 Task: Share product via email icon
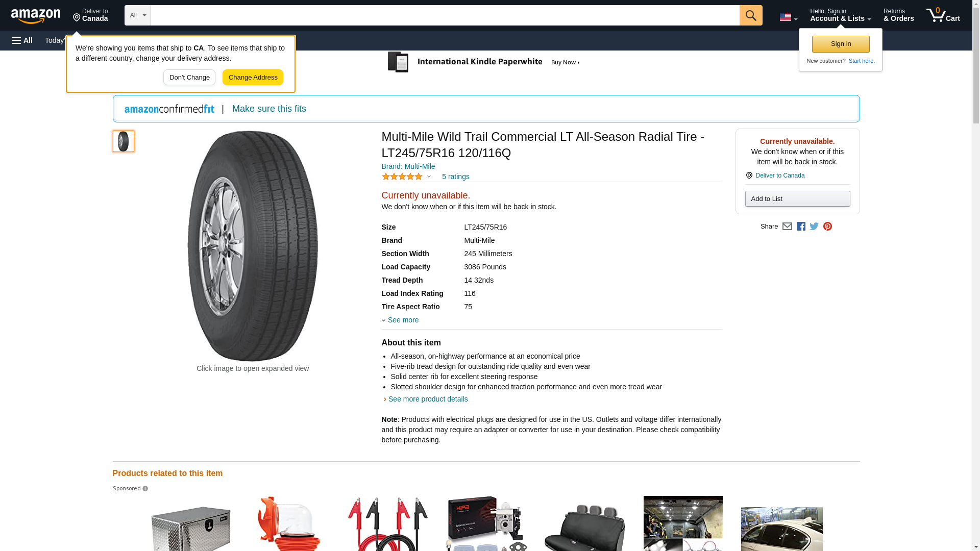pos(787,227)
